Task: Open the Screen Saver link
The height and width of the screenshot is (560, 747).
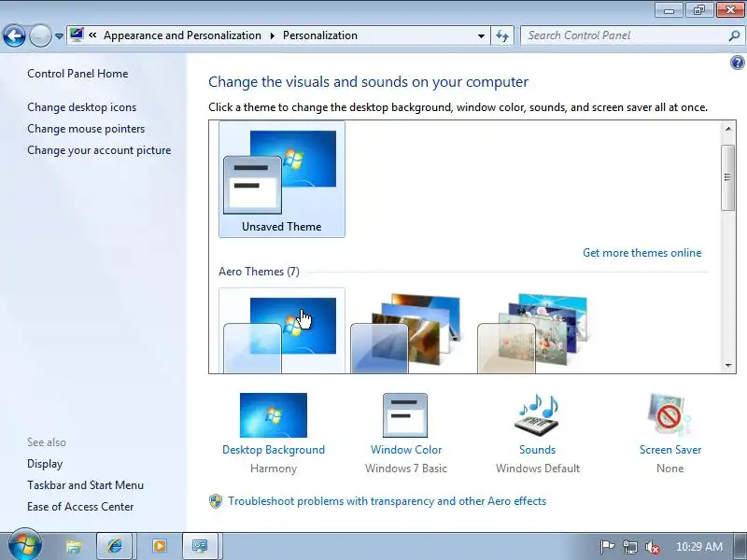Action: point(670,450)
